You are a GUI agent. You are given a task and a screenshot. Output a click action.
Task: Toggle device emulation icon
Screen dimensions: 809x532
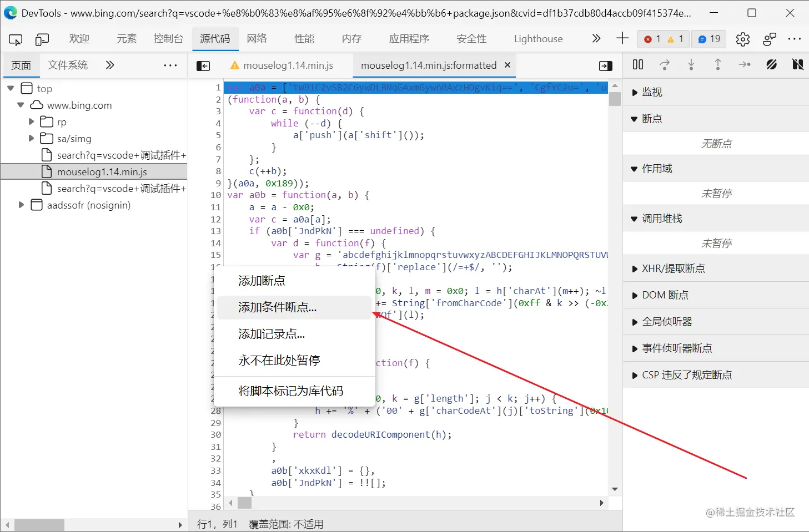coord(42,39)
